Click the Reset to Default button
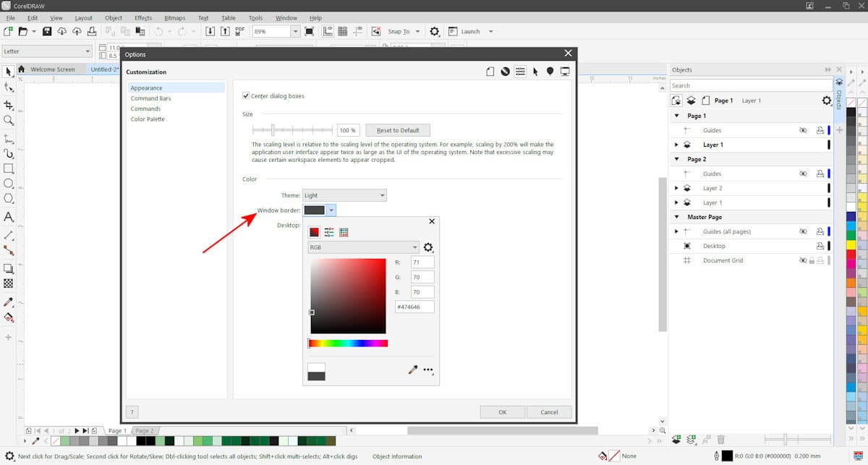868x465 pixels. [398, 130]
